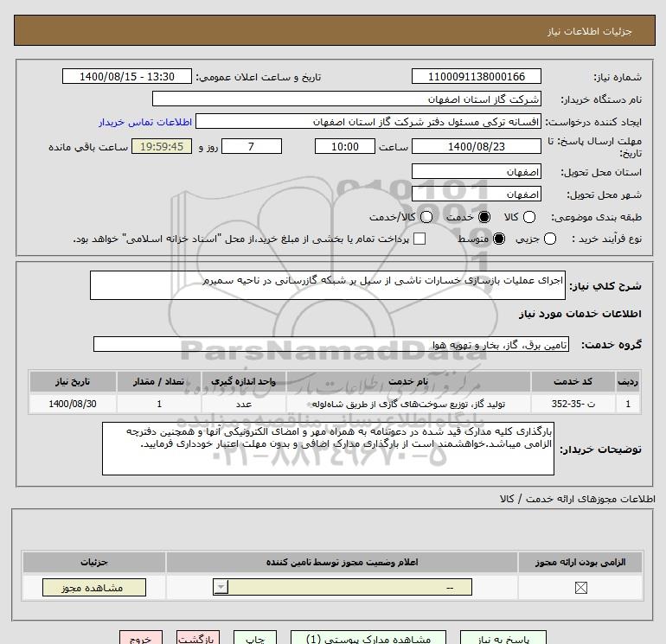
Task: Click the مشاهده مجوز button
Action: tap(94, 588)
